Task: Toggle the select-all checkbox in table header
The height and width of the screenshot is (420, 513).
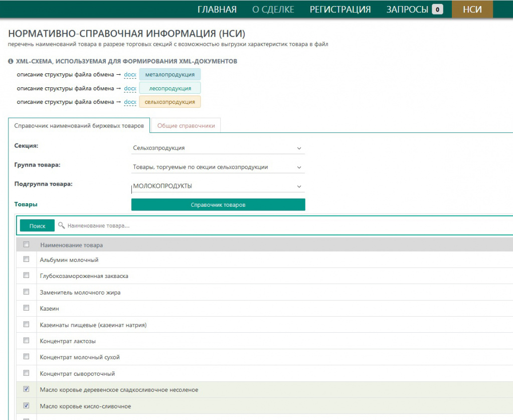Action: point(26,244)
